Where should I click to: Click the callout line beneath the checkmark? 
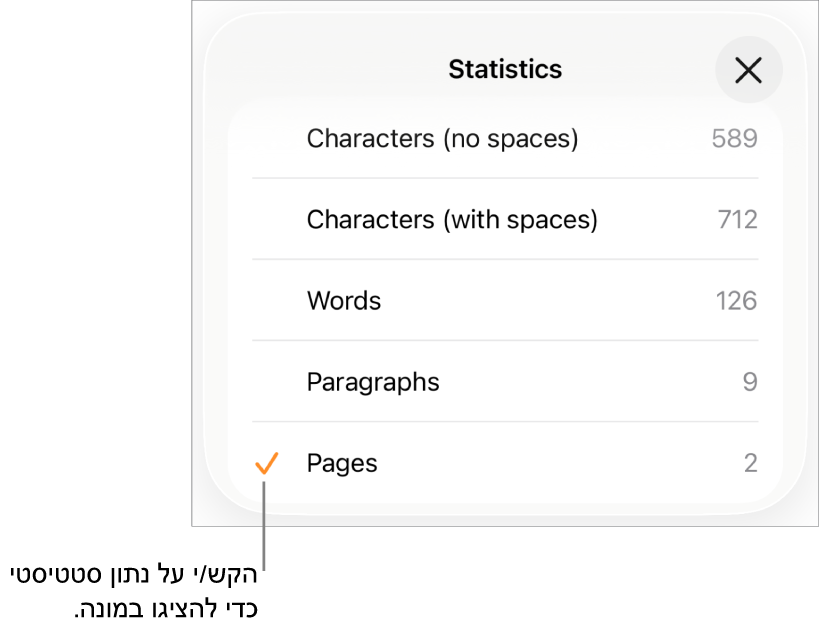[264, 530]
